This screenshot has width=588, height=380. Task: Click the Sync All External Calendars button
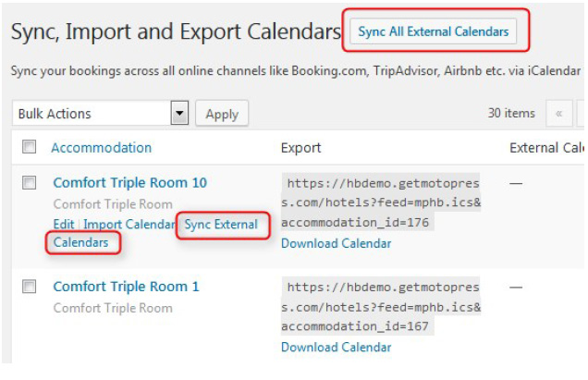coord(434,31)
